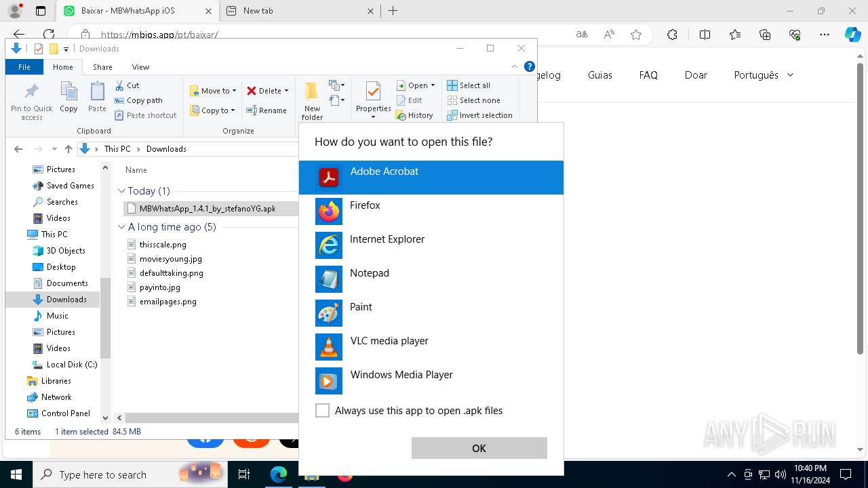The height and width of the screenshot is (488, 868).
Task: Click file list horizontal scrollbar
Action: click(211, 418)
